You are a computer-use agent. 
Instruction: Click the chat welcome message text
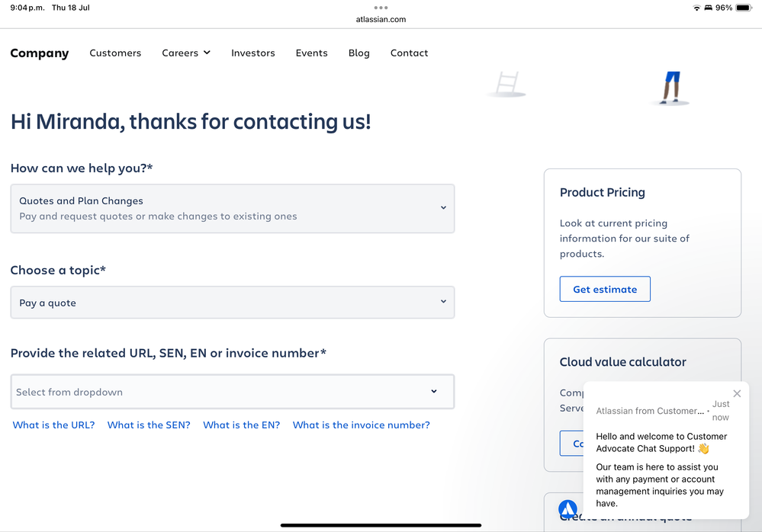point(661,470)
